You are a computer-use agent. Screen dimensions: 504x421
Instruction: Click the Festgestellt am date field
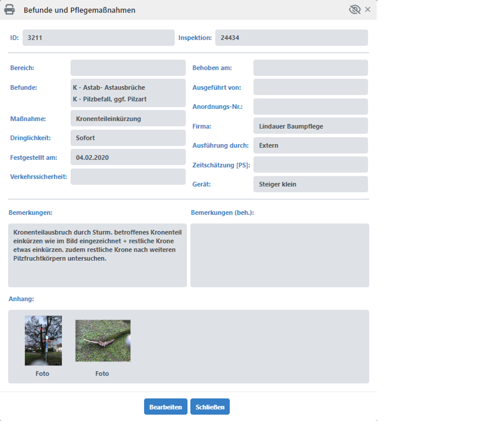tap(128, 157)
